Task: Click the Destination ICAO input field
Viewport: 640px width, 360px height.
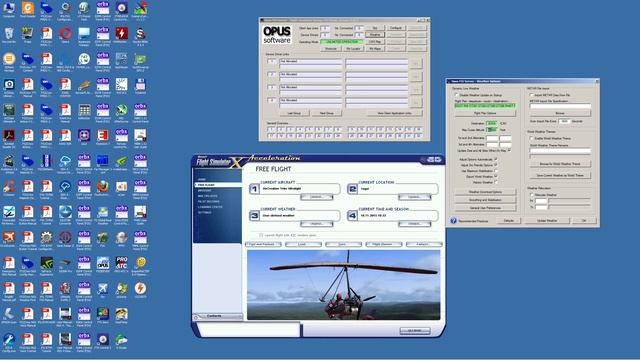Action: pyautogui.click(x=492, y=123)
